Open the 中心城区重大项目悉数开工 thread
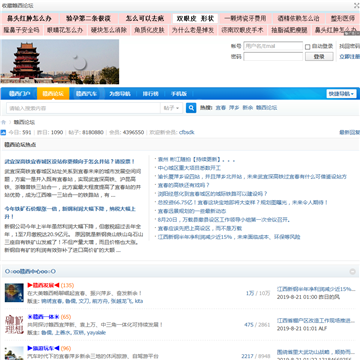Screen dimensions: 360x360 point(189,168)
